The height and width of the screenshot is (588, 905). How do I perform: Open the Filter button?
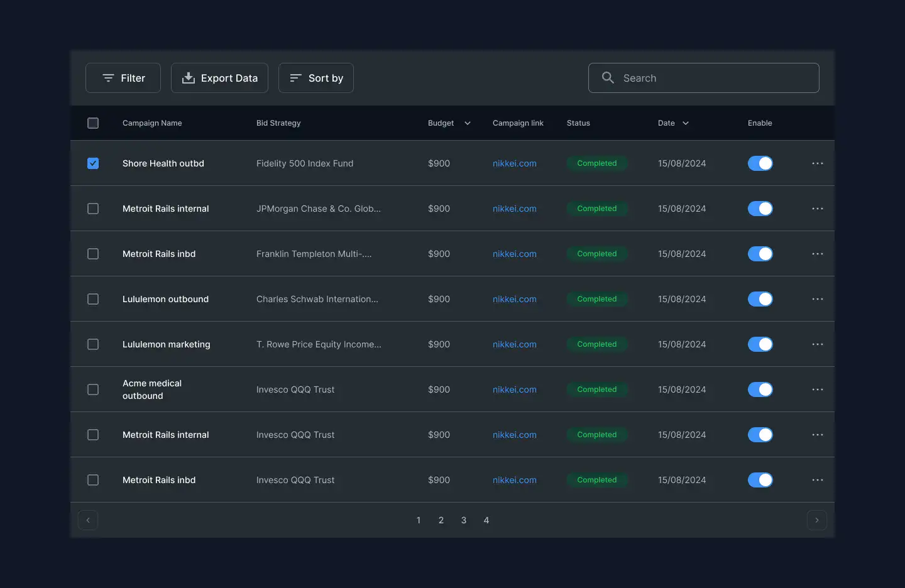point(123,78)
